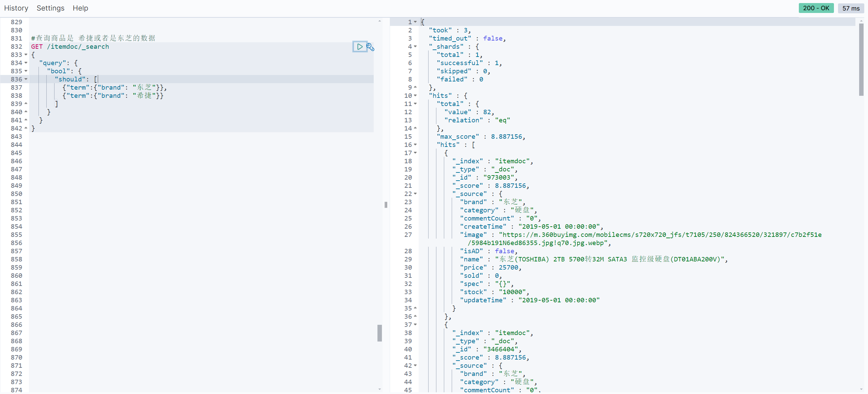Open the wrench tools menu icon
This screenshot has width=868, height=394.
point(370,47)
